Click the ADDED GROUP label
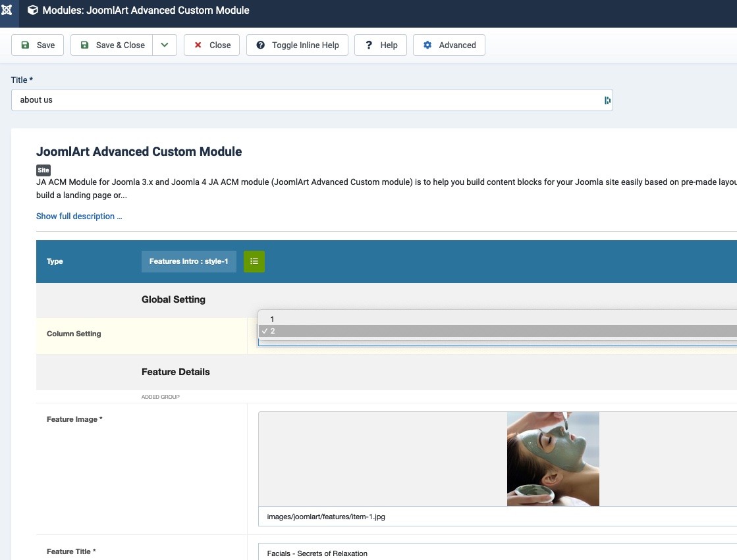 click(x=160, y=397)
